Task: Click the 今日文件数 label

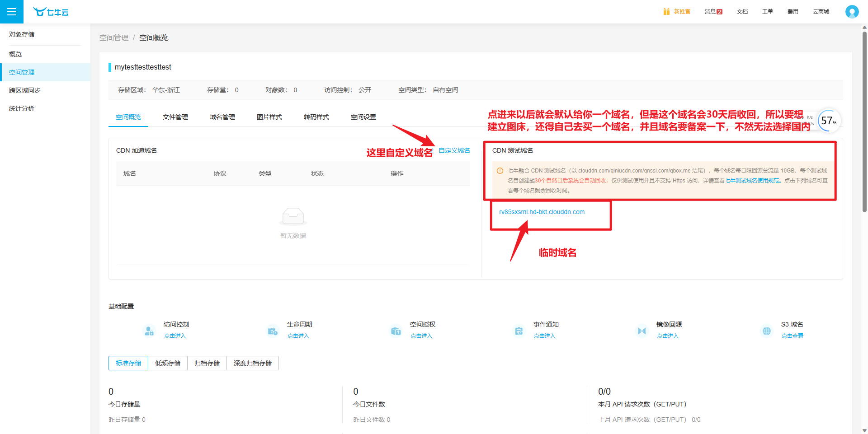Action: point(369,404)
